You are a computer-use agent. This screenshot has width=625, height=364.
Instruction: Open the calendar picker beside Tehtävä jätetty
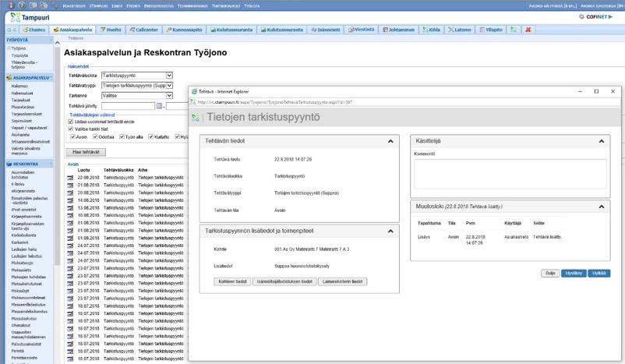point(160,106)
